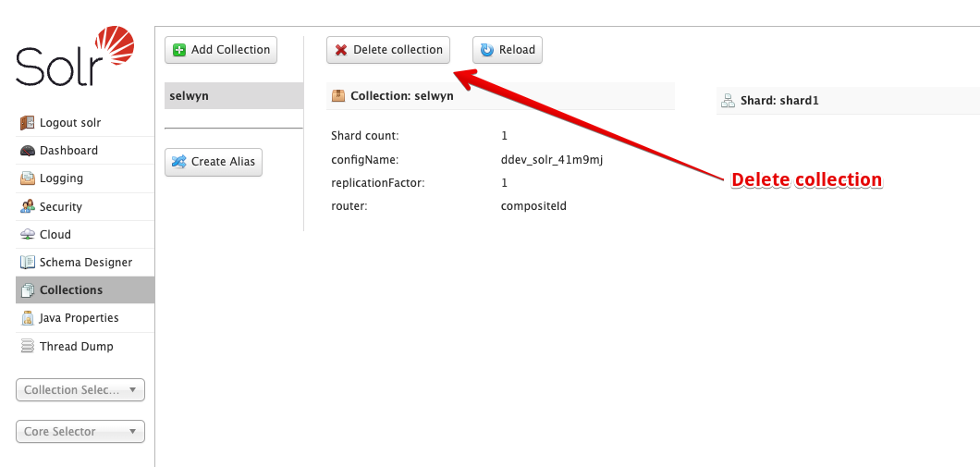
Task: View Java Properties
Action: (x=85, y=318)
